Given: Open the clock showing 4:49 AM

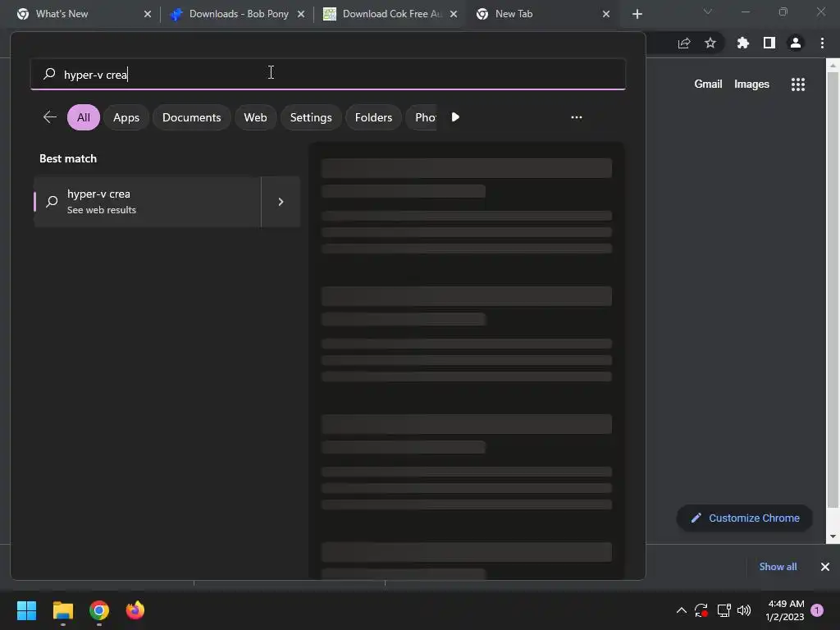Looking at the screenshot, I should point(785,610).
